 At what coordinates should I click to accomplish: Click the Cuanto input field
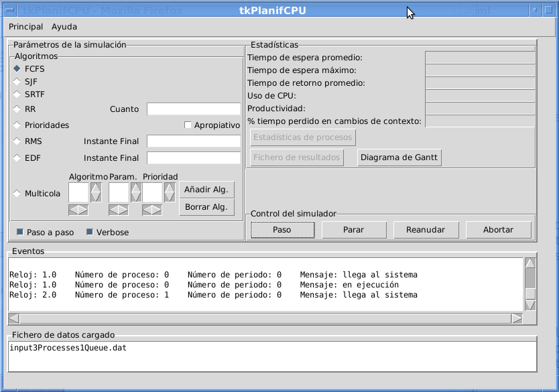tap(193, 109)
